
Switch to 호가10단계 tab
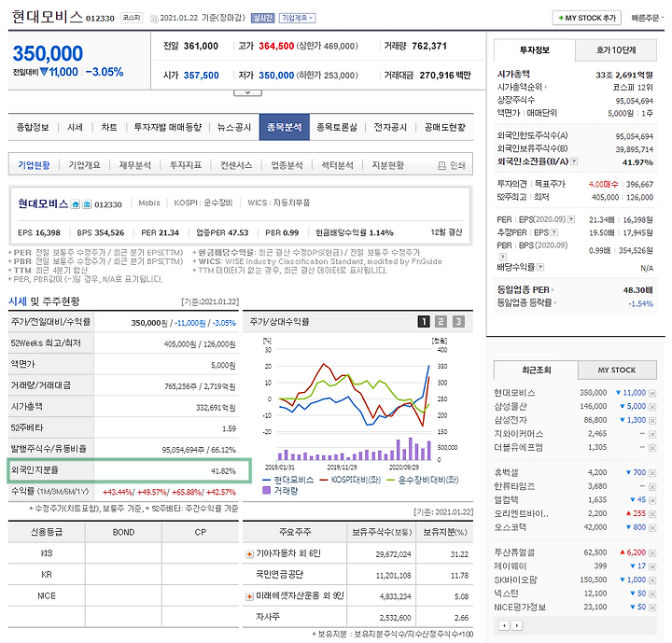(616, 50)
